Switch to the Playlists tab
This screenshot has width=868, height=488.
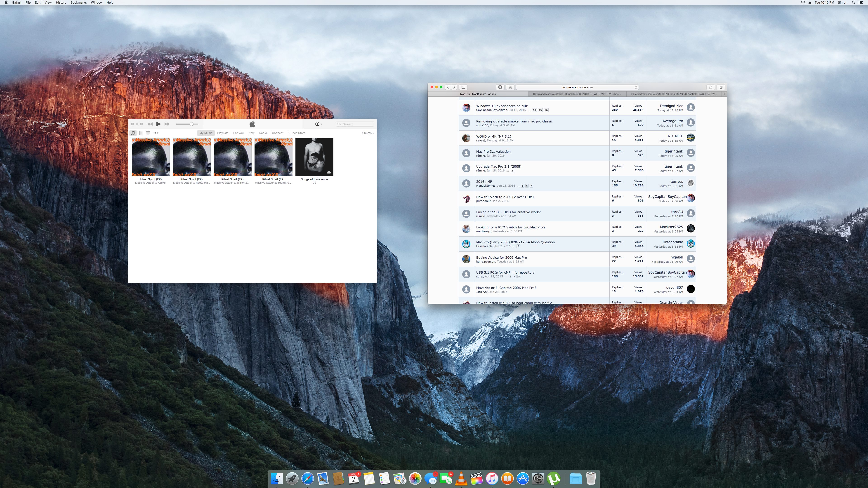(x=222, y=133)
